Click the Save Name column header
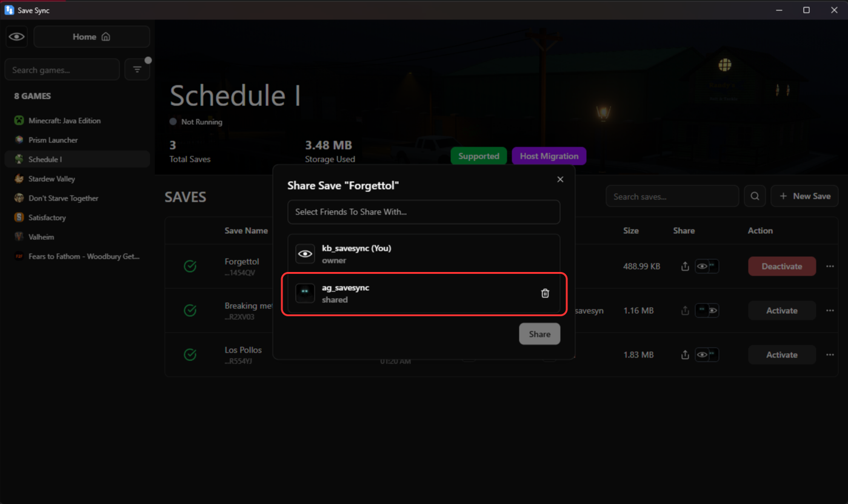 click(246, 231)
